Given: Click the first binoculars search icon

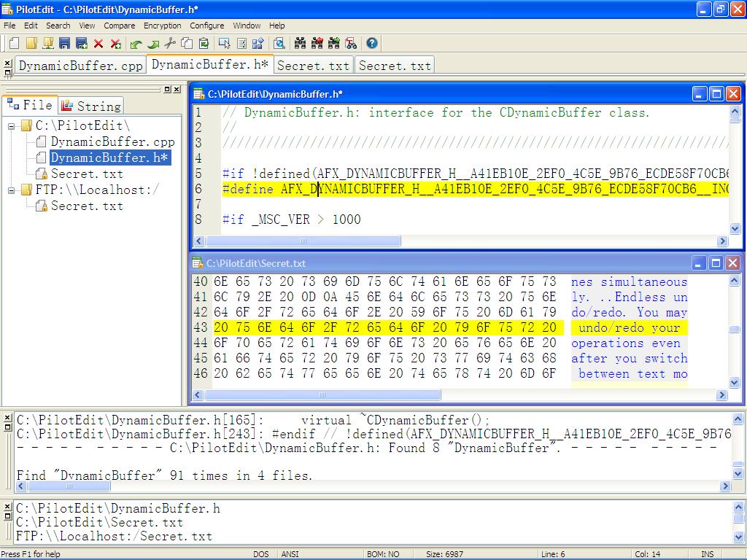Looking at the screenshot, I should point(300,44).
